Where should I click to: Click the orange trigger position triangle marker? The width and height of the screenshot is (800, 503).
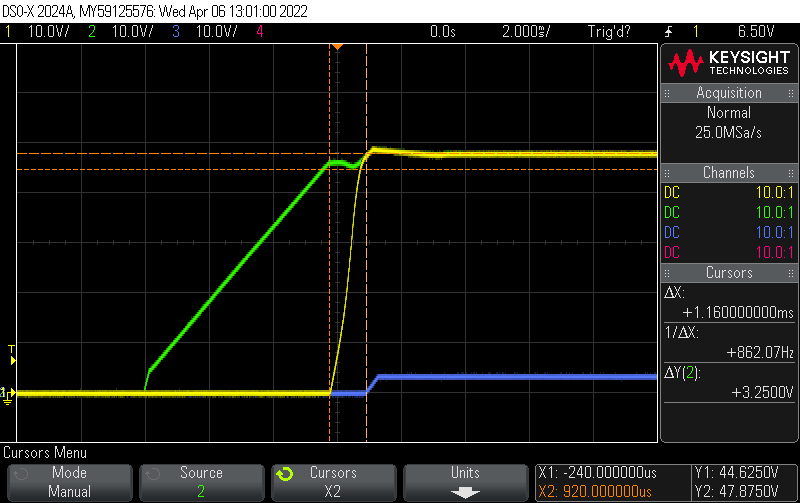pyautogui.click(x=337, y=47)
